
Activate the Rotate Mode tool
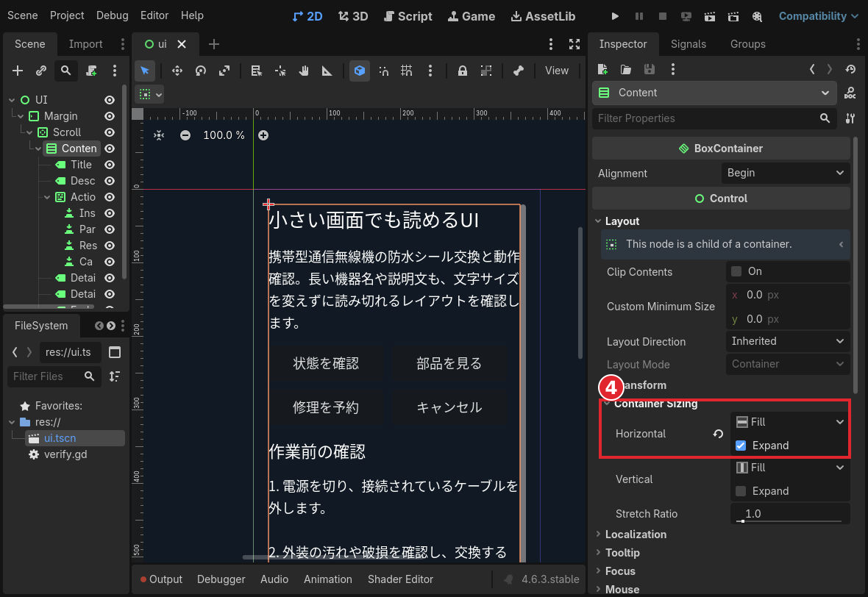(201, 71)
